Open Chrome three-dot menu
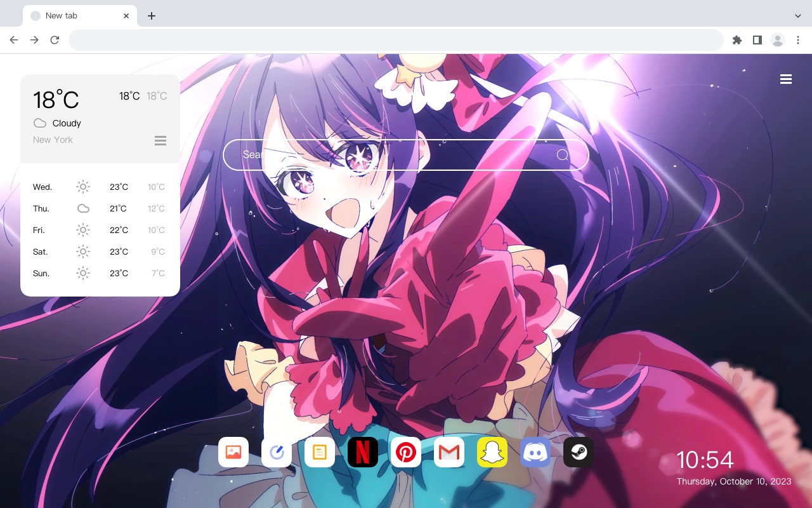This screenshot has width=812, height=508. (x=798, y=40)
